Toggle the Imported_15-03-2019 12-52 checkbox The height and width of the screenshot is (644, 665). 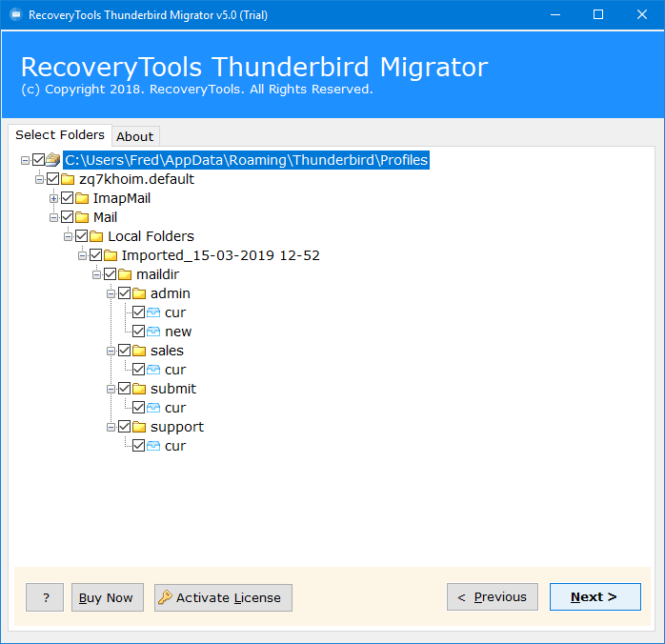(x=96, y=255)
